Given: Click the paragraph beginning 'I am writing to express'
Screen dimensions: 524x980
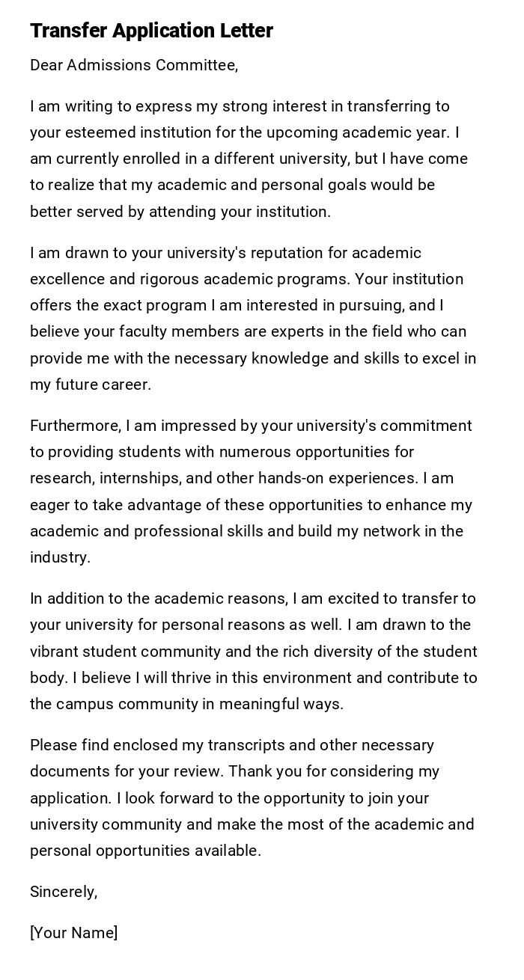Looking at the screenshot, I should (250, 159).
